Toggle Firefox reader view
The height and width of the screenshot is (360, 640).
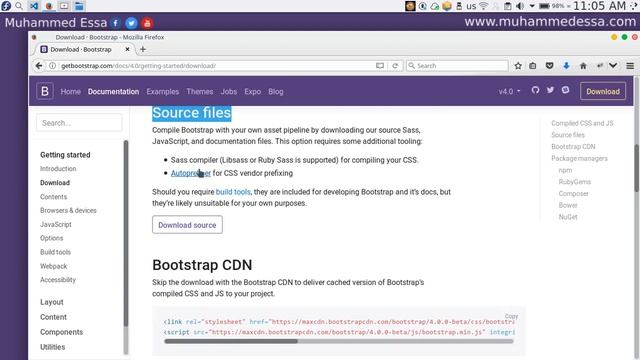(x=380, y=66)
